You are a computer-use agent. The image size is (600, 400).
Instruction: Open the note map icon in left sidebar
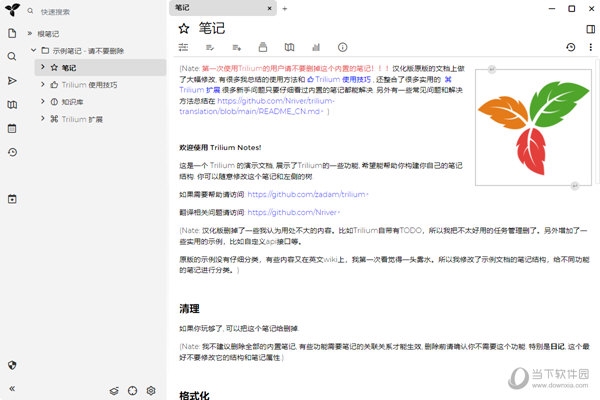tap(12, 104)
